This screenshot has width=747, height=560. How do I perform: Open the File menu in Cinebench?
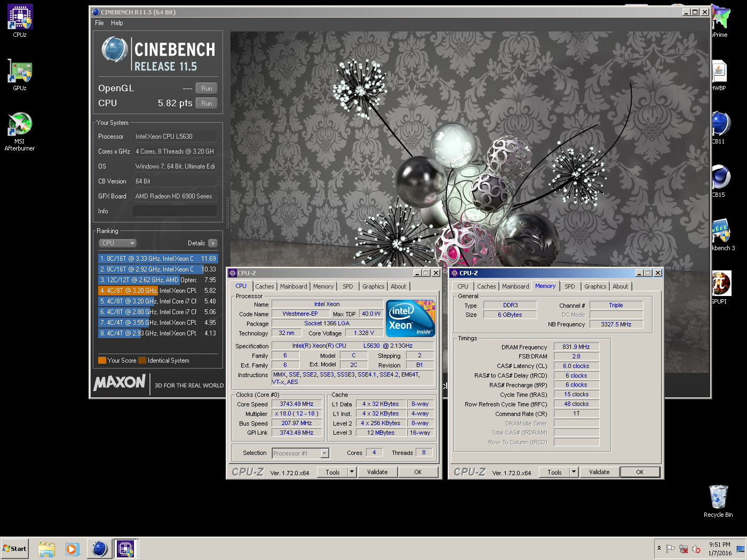point(99,23)
